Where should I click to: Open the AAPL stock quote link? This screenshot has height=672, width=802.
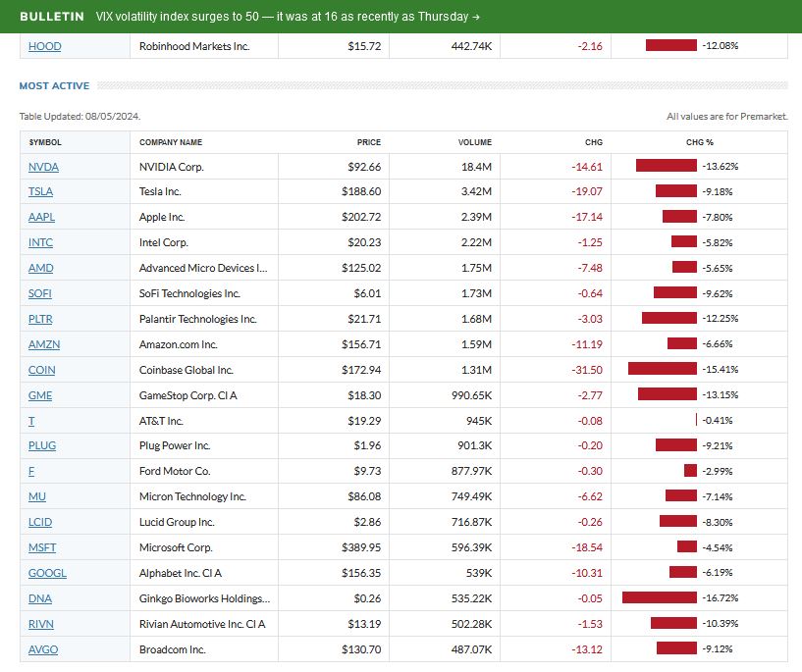(42, 218)
